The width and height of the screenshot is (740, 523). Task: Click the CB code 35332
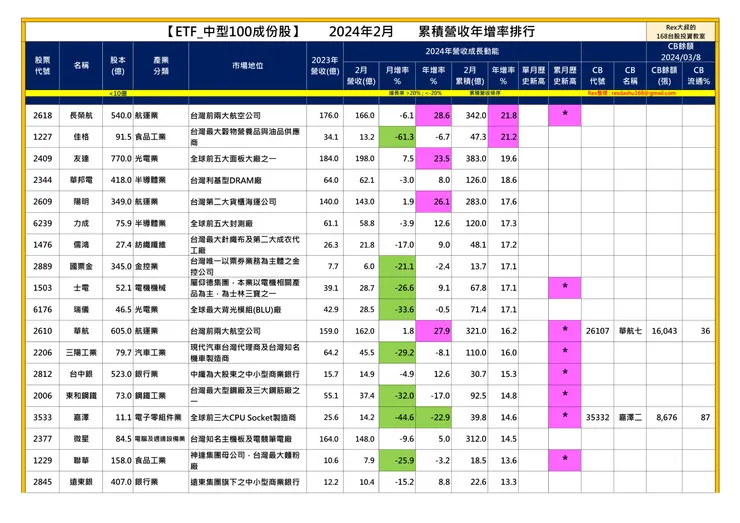(597, 418)
